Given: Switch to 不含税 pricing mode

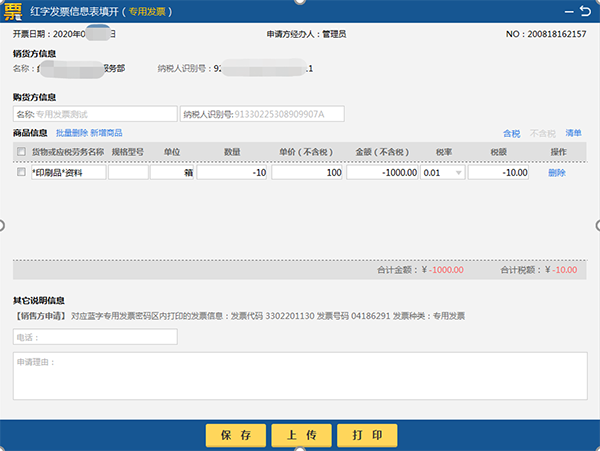Looking at the screenshot, I should click(x=541, y=132).
